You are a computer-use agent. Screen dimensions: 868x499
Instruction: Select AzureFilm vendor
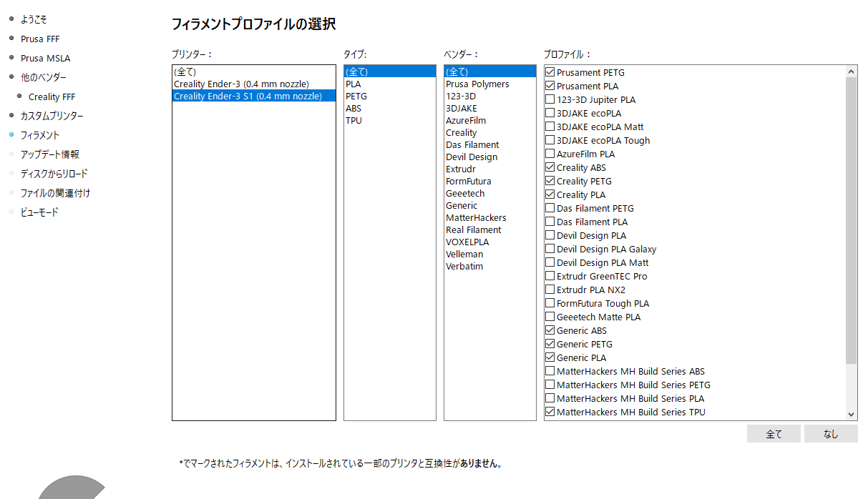490,120
